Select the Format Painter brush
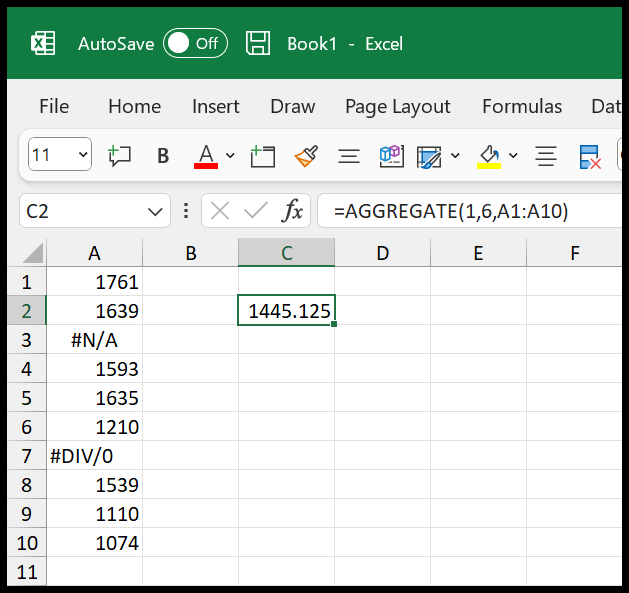Screen dimensions: 629x593 (306, 156)
